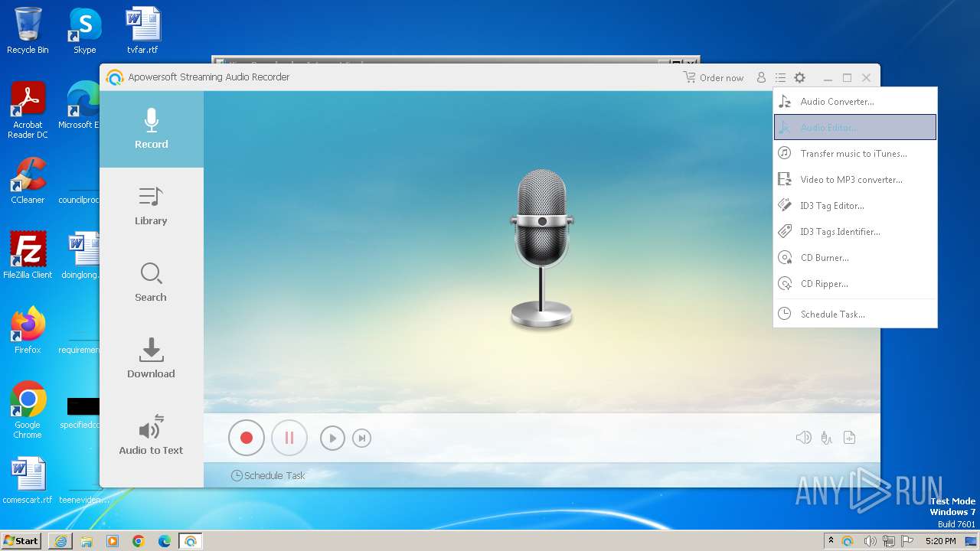The image size is (980, 551).
Task: Click the Apowersoft recorder taskbar button
Action: coord(191,541)
